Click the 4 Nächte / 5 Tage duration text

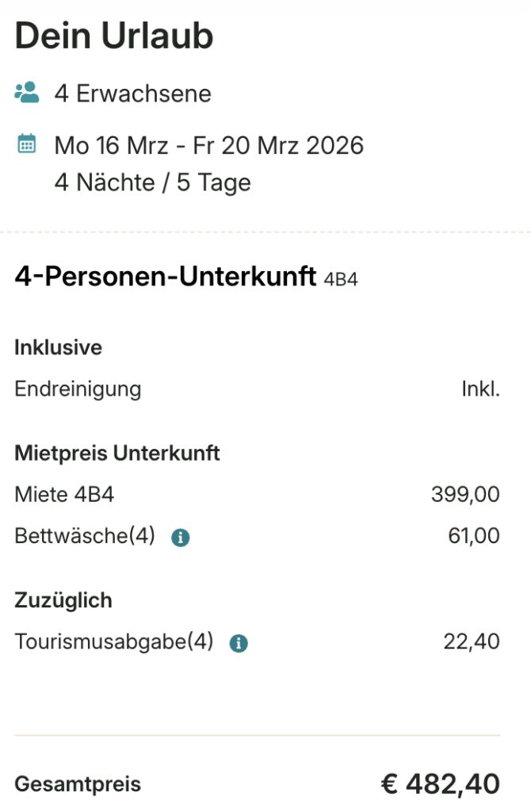point(151,182)
